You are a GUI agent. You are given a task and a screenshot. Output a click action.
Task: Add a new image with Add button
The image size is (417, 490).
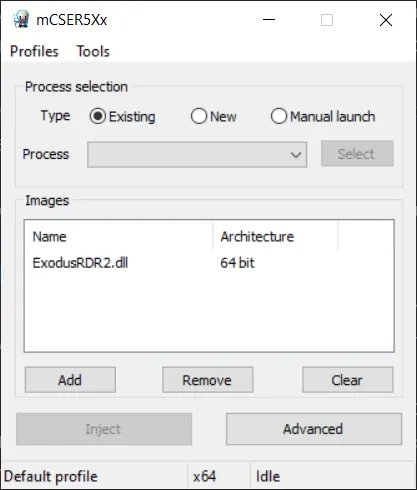[x=70, y=380]
